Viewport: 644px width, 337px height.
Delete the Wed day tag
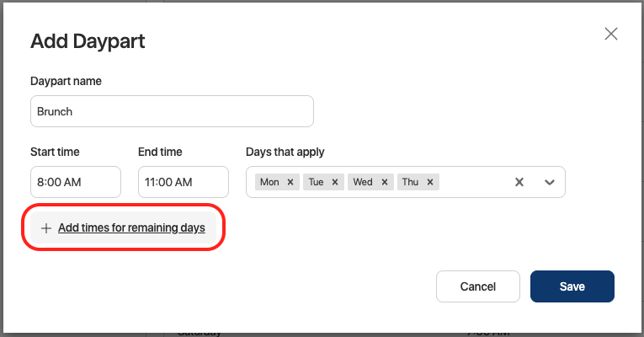(384, 182)
